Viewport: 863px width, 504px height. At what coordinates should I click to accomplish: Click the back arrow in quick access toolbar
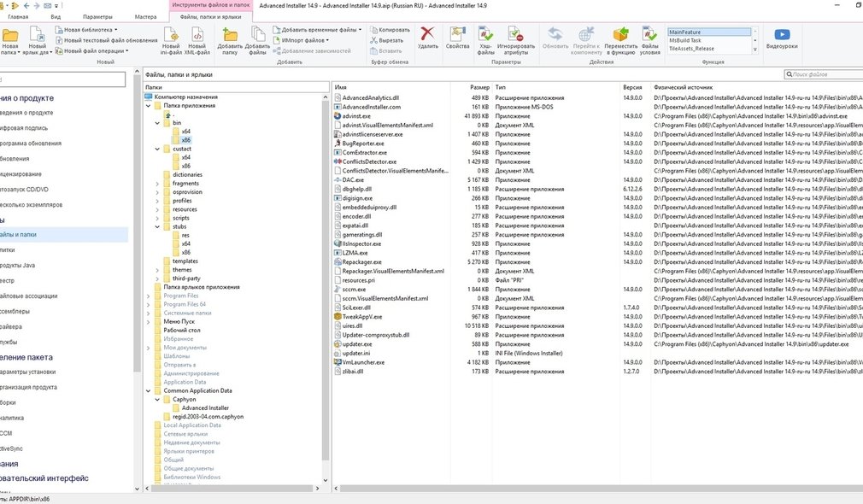pyautogui.click(x=26, y=5)
